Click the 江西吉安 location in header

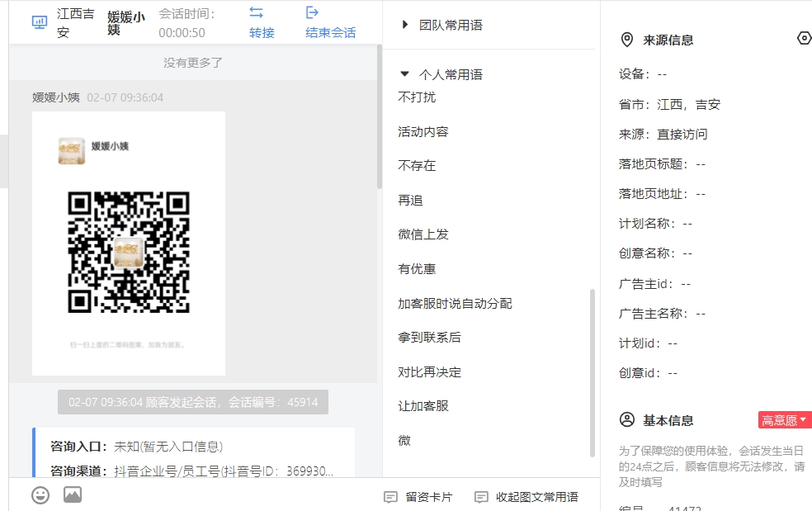[x=76, y=23]
